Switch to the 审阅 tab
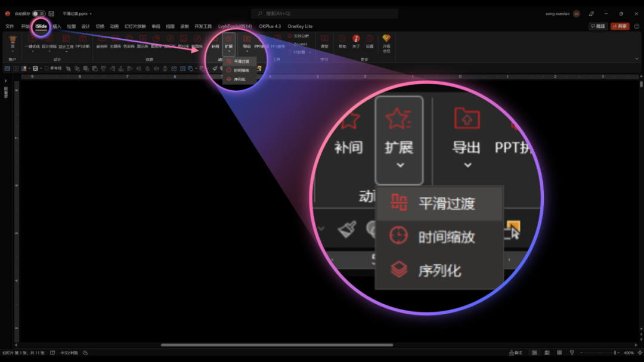 156,26
